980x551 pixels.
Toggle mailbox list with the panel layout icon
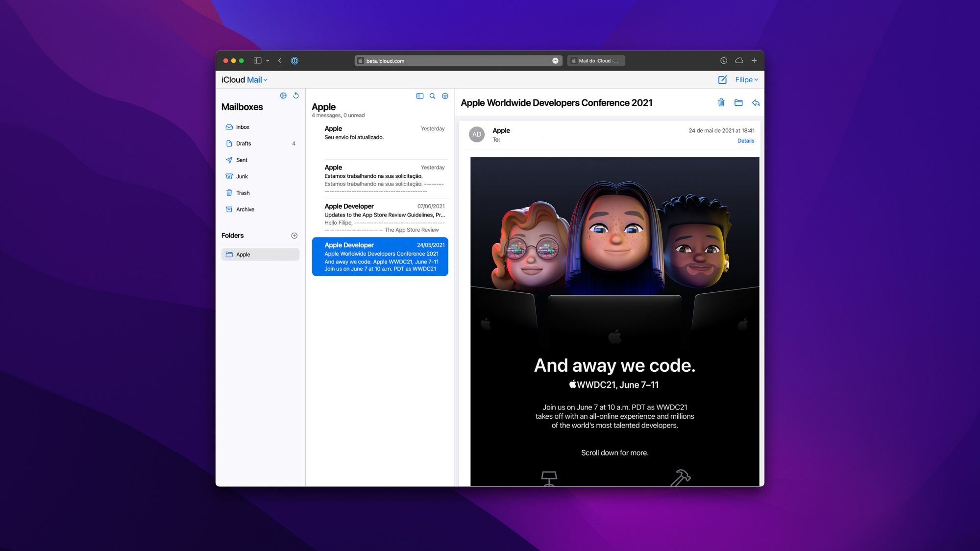420,96
